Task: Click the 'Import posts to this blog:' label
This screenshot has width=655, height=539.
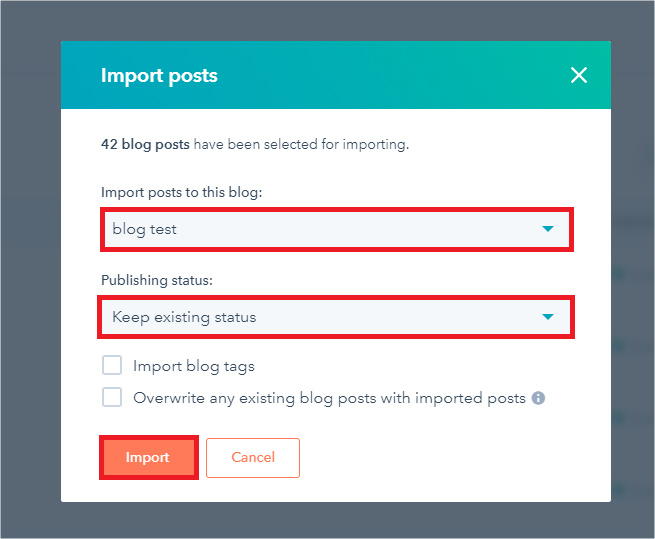Action: tap(181, 192)
